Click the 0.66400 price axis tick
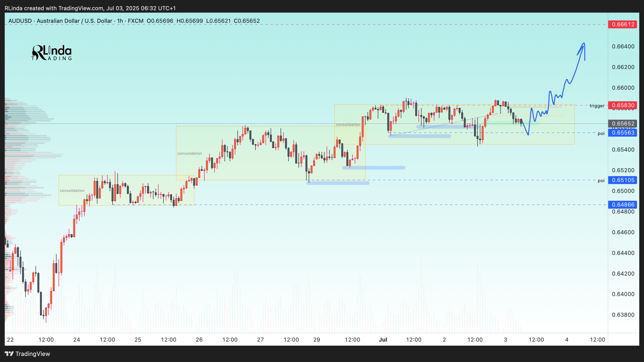 pyautogui.click(x=623, y=46)
